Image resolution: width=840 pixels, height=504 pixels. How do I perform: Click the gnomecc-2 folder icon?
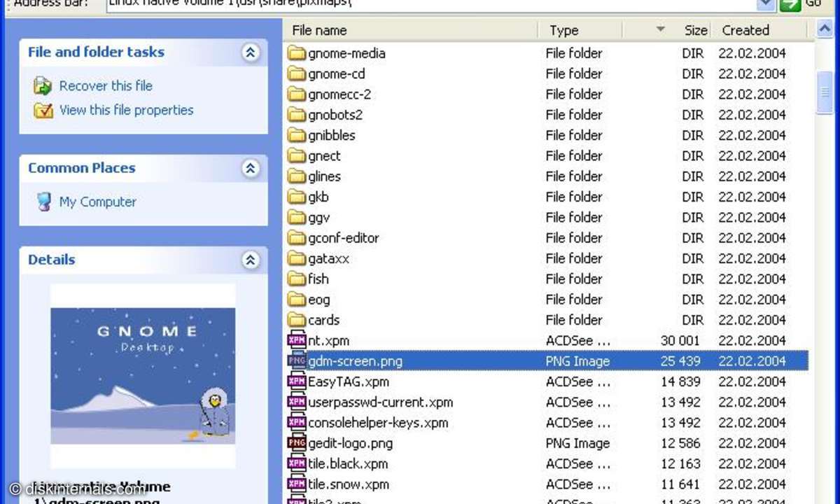297,94
